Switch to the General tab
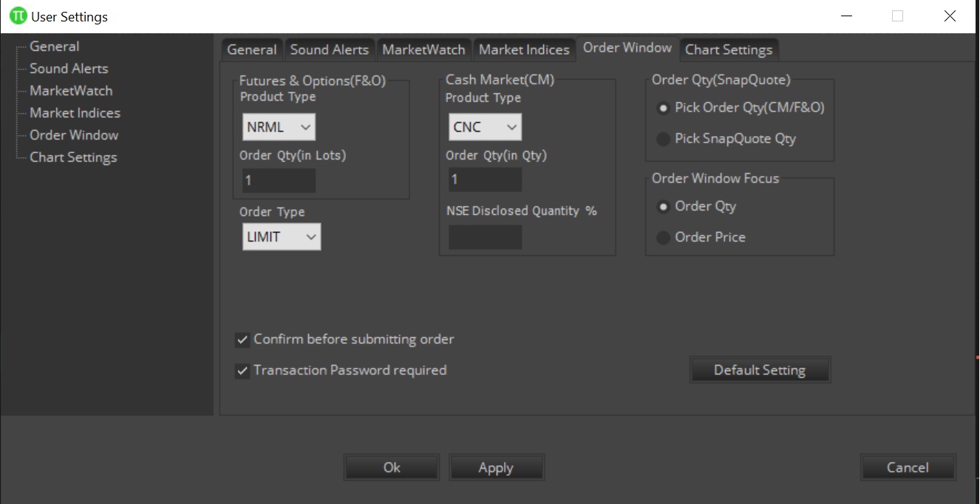This screenshot has height=504, width=980. pyautogui.click(x=252, y=50)
